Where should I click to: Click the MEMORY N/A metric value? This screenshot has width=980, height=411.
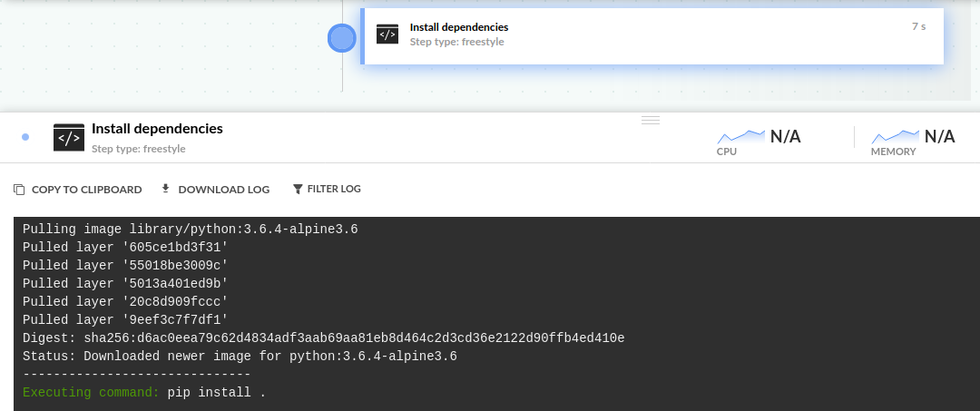point(940,137)
